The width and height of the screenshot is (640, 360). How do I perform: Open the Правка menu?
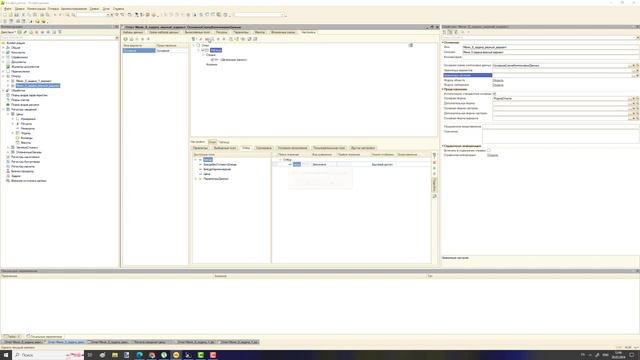19,9
